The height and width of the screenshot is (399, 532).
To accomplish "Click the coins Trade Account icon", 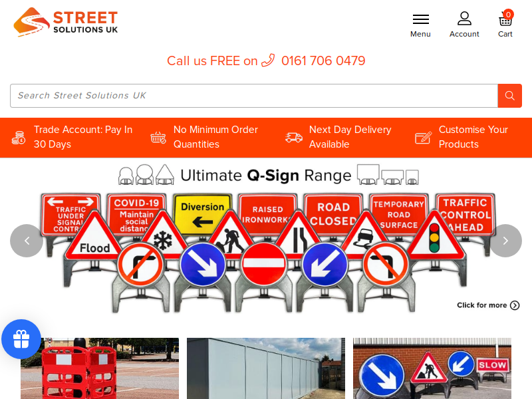I will [x=19, y=138].
